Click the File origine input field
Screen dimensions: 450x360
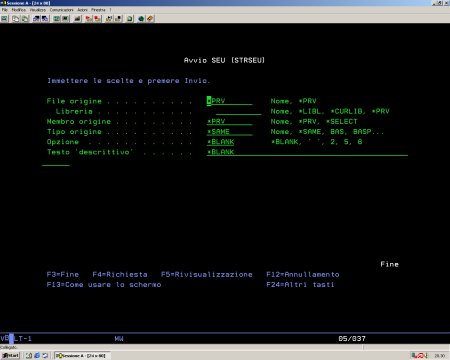229,101
